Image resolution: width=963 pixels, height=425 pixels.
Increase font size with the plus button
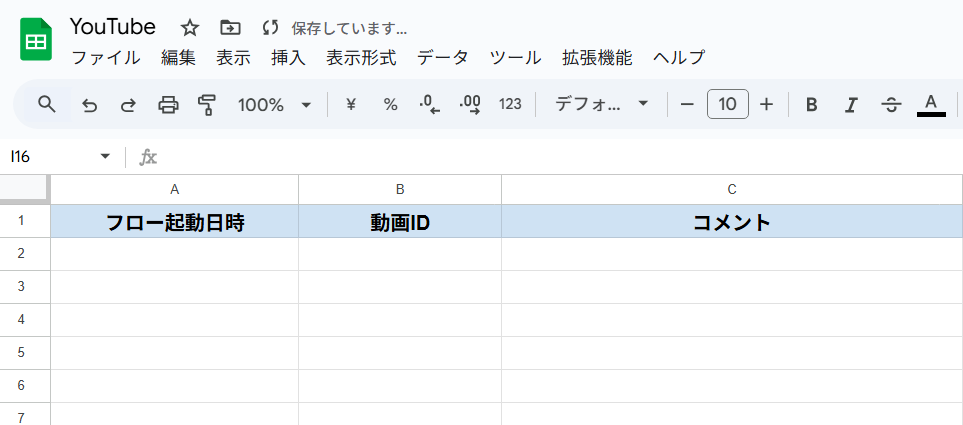pyautogui.click(x=766, y=105)
